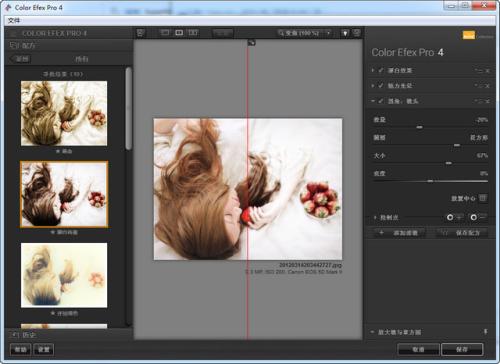The height and width of the screenshot is (364, 500).
Task: Click the panel toggle icon beside lightbulb
Action: pos(357,33)
